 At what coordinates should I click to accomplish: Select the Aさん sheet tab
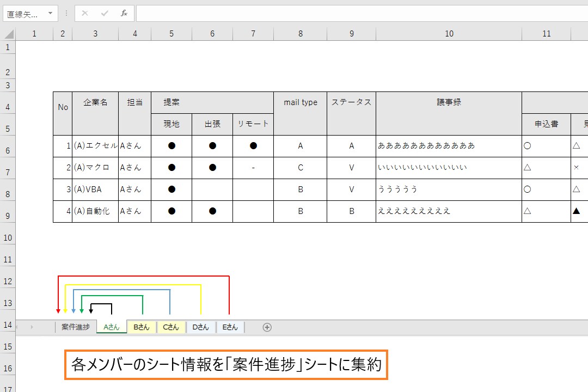(112, 327)
